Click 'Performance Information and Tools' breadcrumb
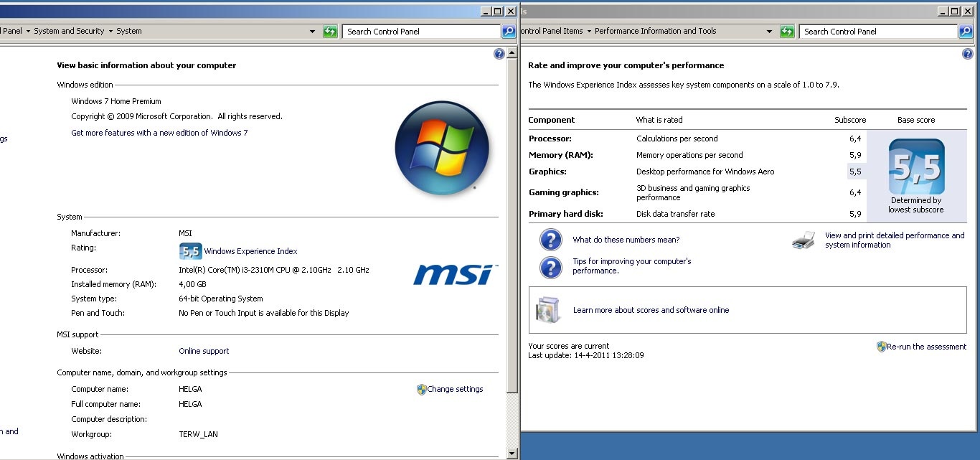Image resolution: width=980 pixels, height=460 pixels. click(x=656, y=32)
